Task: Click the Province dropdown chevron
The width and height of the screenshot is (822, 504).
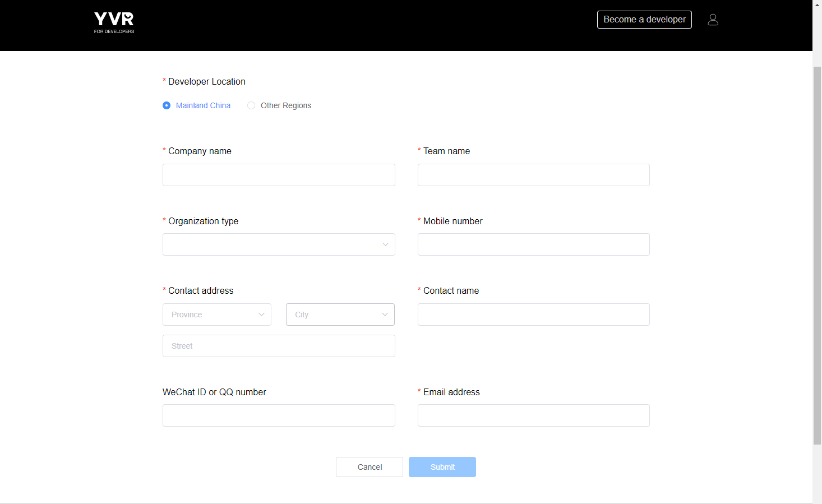Action: [261, 315]
